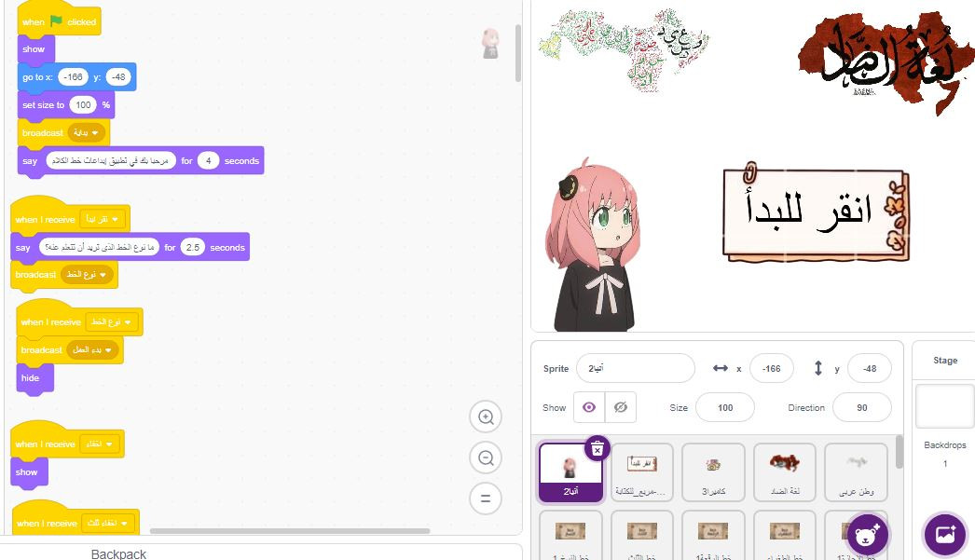
Task: Select the خط الرقعة1 sprite thumbnail
Action: point(713,535)
